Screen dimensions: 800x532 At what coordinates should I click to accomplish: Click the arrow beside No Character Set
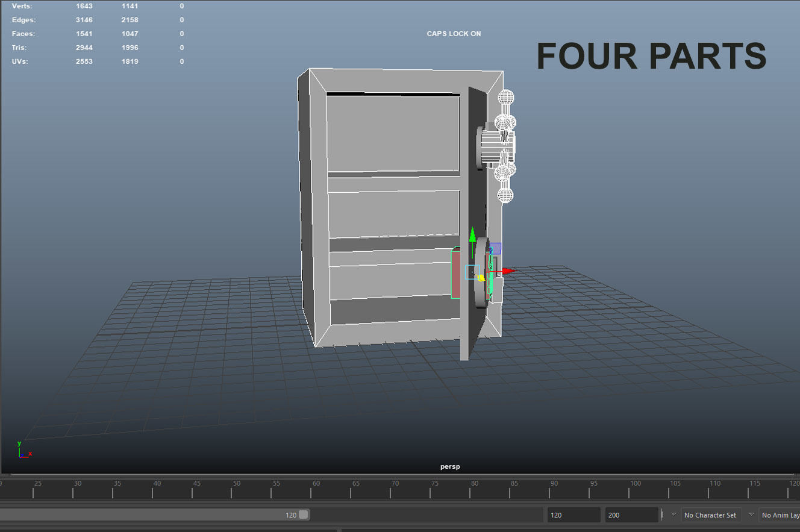click(673, 515)
